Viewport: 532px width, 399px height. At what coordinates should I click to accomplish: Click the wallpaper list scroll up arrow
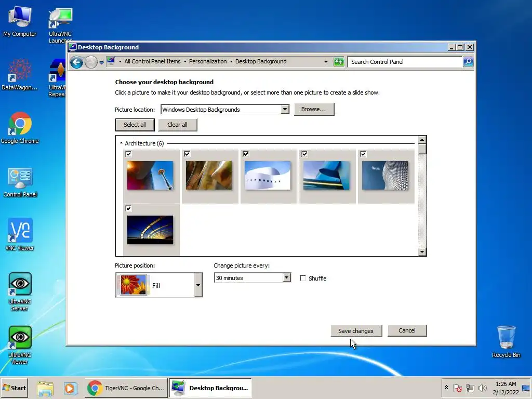tap(422, 140)
